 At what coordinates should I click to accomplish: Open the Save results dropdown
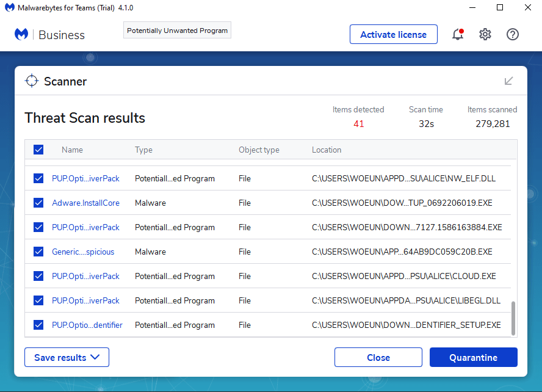pyautogui.click(x=67, y=357)
